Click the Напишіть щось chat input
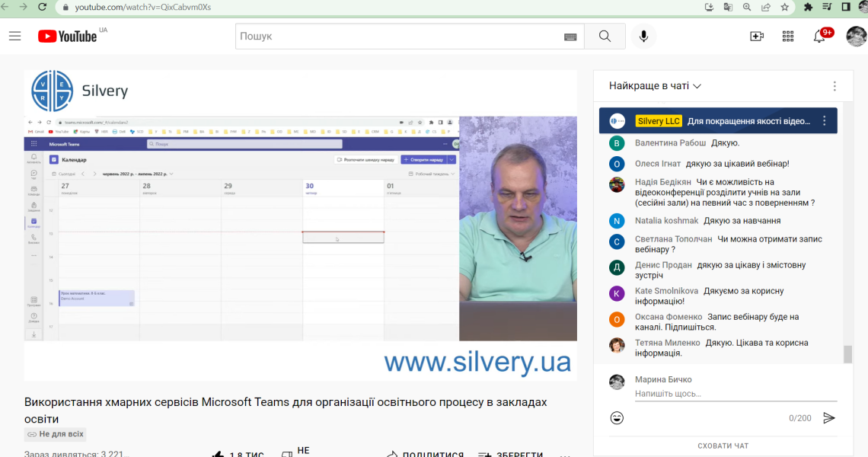The height and width of the screenshot is (457, 868). click(x=736, y=394)
